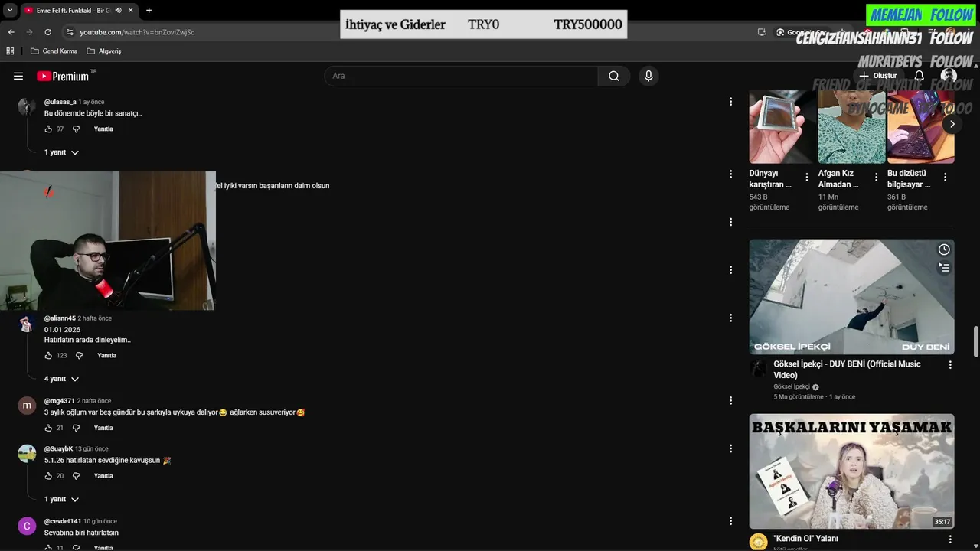Open the notifications bell
The image size is (980, 551).
click(x=920, y=76)
